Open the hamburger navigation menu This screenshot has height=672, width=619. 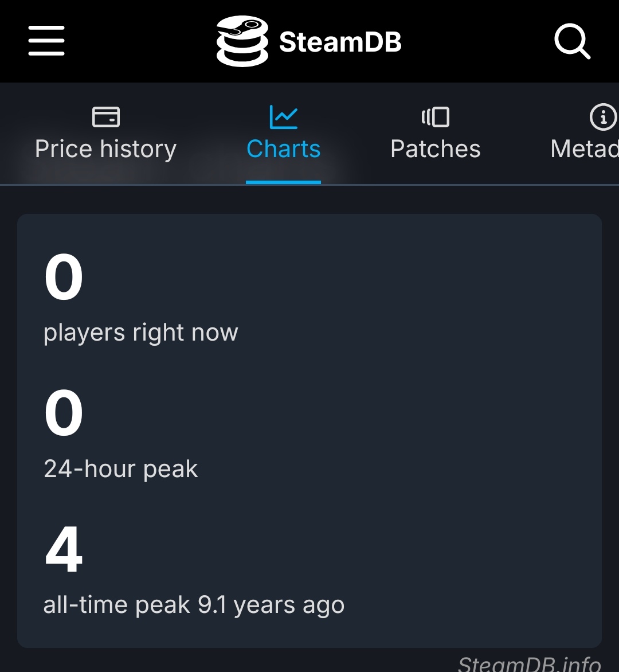(46, 41)
